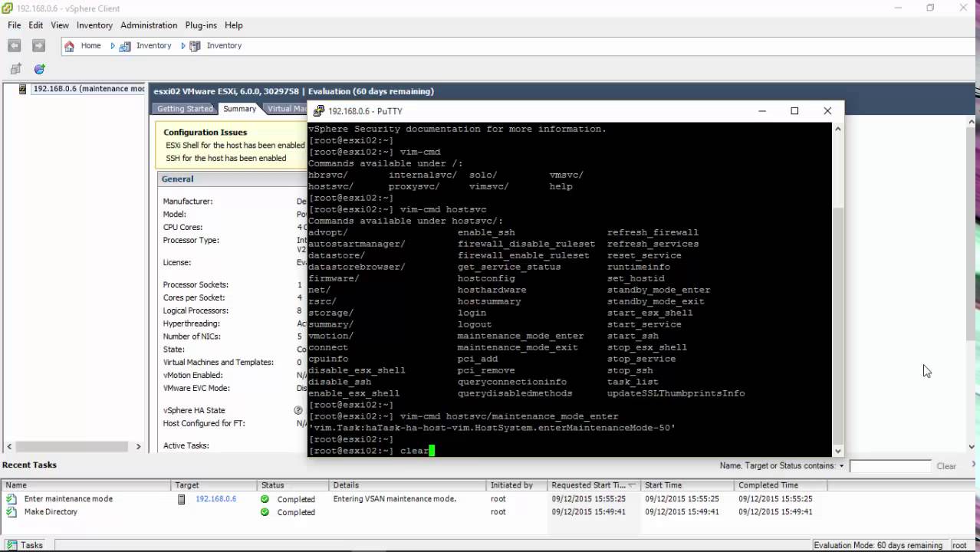Switch to Getting Started tab

(185, 109)
